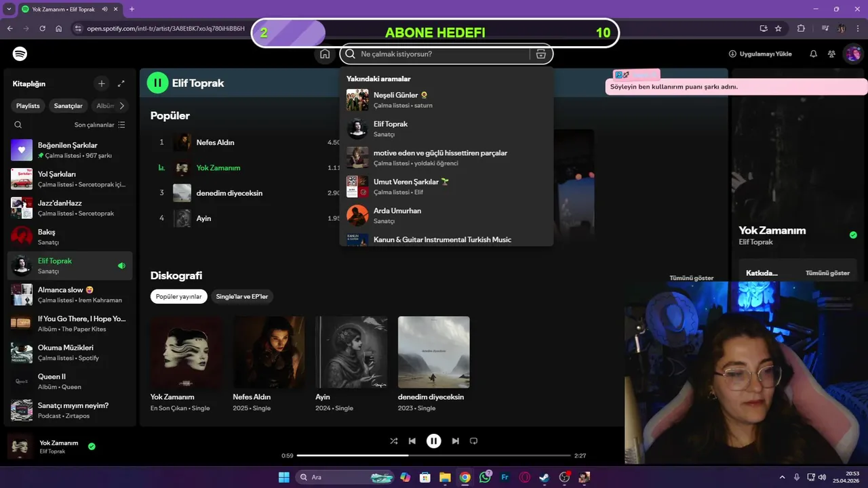This screenshot has height=488, width=868.
Task: Reload the browser page
Action: 42,28
